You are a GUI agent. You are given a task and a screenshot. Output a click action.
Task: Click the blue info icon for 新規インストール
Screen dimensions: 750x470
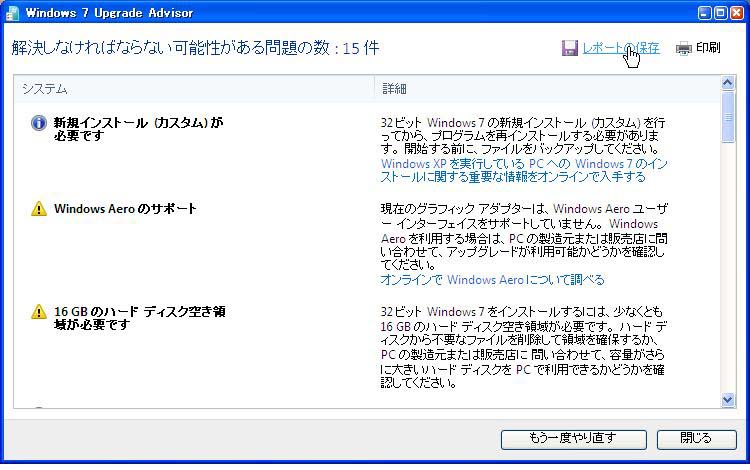click(39, 123)
